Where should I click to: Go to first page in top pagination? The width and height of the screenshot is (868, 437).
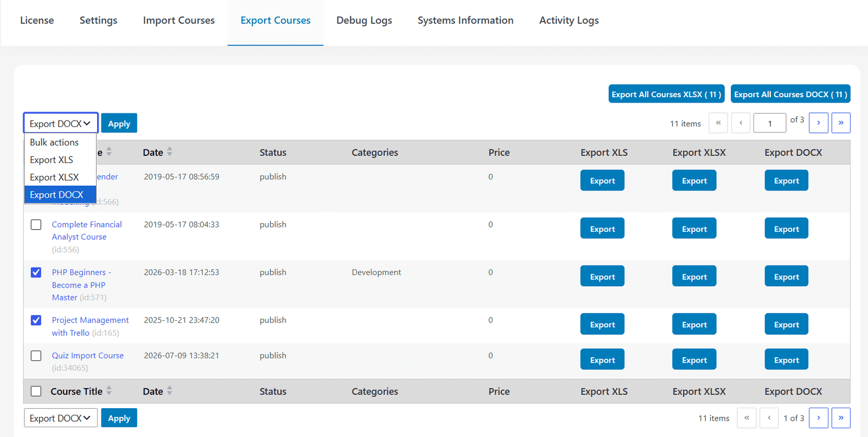click(x=718, y=123)
